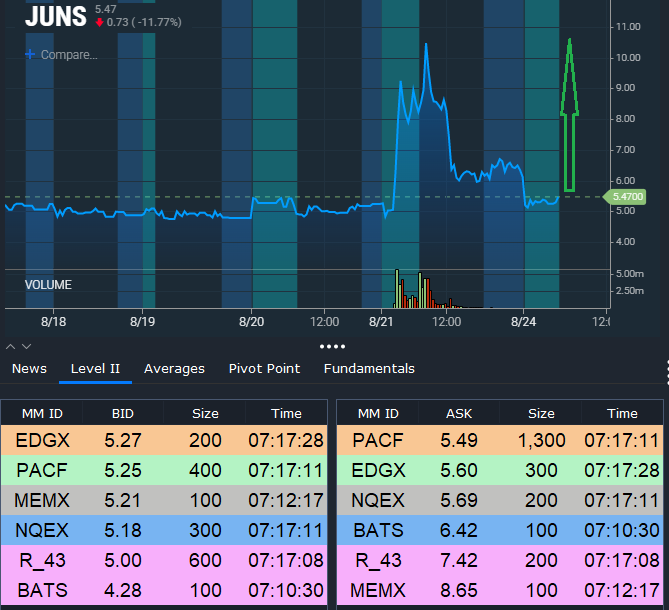Click the 11.00 price axis label
Image resolution: width=669 pixels, height=610 pixels.
coord(628,27)
